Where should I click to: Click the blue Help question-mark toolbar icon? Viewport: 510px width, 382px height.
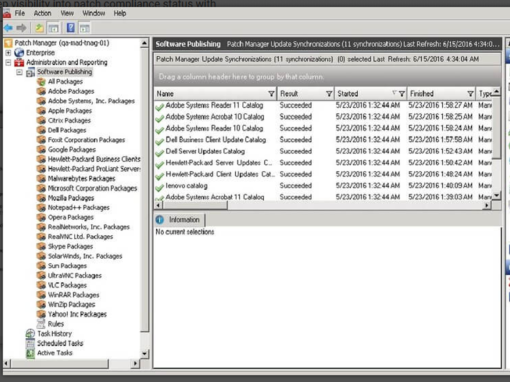tap(71, 28)
